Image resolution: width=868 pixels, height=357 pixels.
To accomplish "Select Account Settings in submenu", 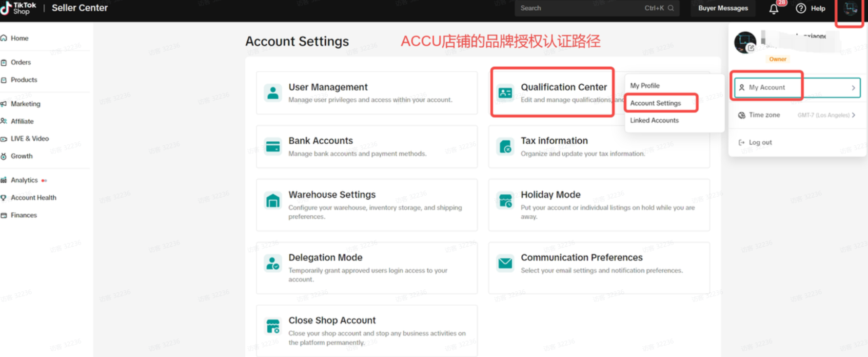I will [655, 103].
